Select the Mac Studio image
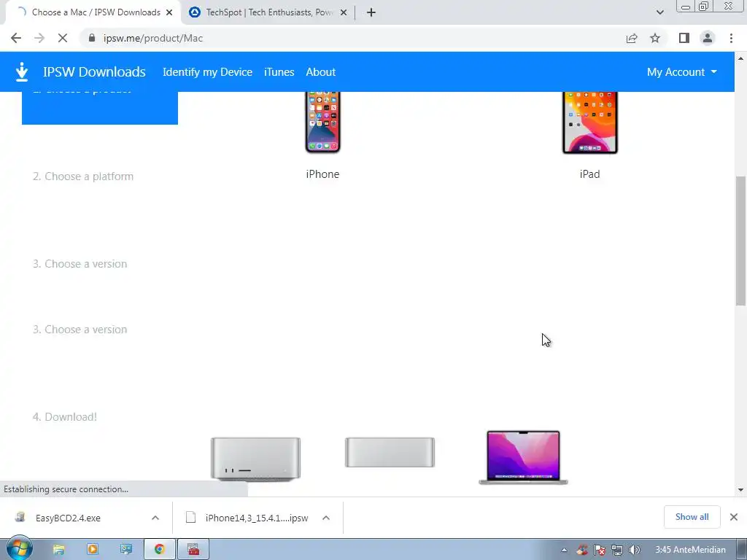 pyautogui.click(x=255, y=459)
